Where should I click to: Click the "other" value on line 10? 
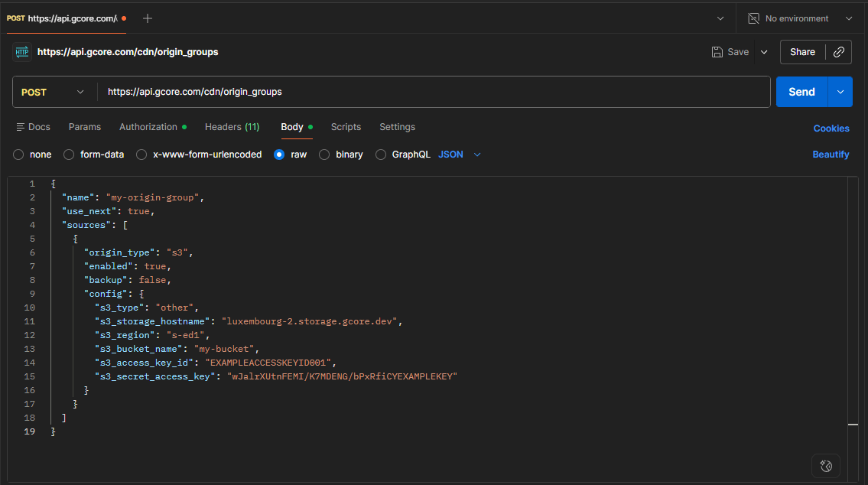[174, 308]
